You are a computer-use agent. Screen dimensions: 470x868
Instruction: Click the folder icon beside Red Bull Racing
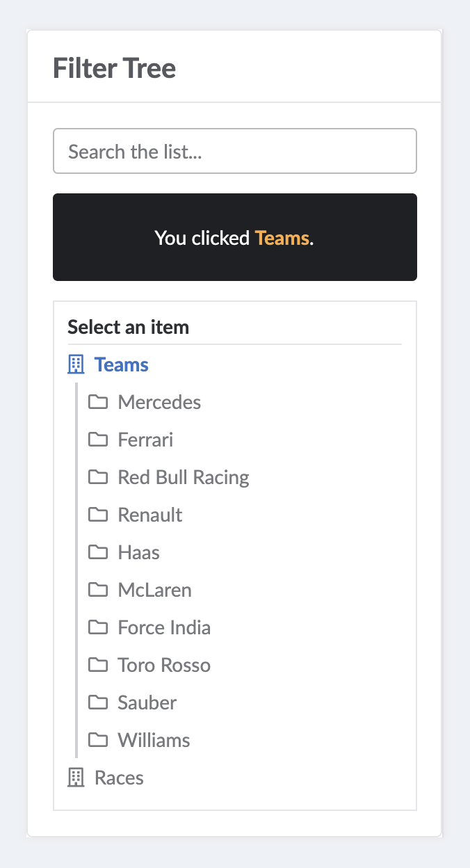pyautogui.click(x=98, y=477)
